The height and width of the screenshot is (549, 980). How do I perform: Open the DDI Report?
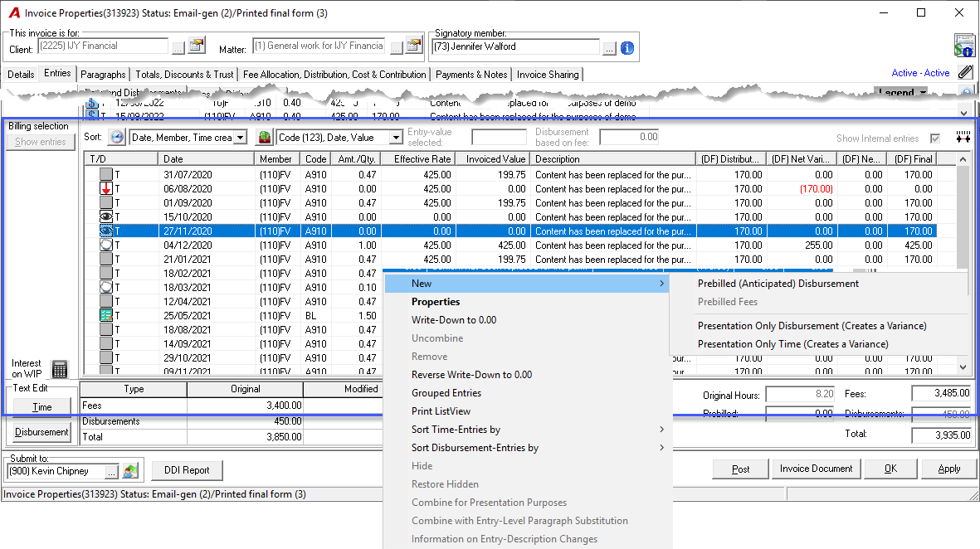click(x=187, y=470)
